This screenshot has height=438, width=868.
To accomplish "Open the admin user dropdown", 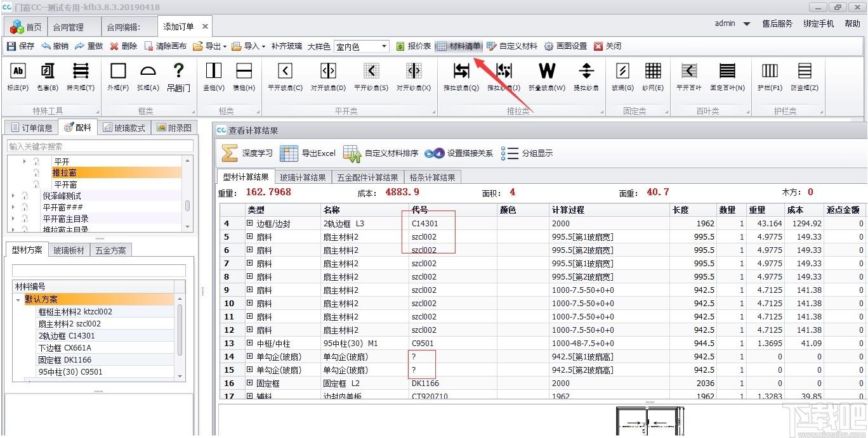I will [732, 23].
